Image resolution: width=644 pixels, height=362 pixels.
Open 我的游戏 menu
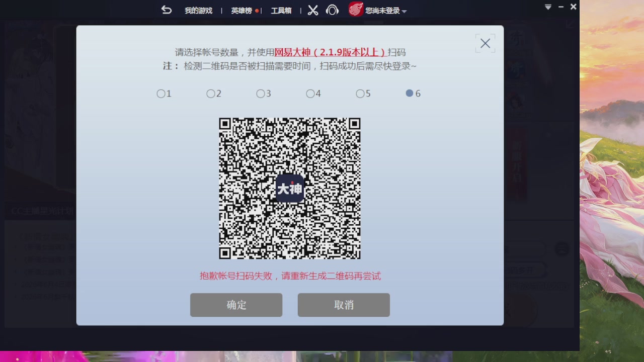click(x=198, y=11)
